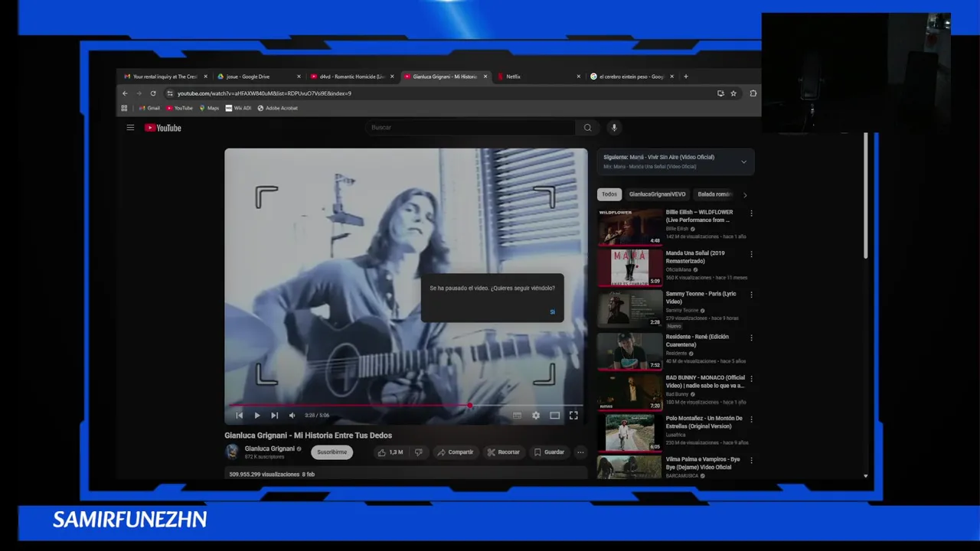Select the Todos filter chip

[609, 194]
